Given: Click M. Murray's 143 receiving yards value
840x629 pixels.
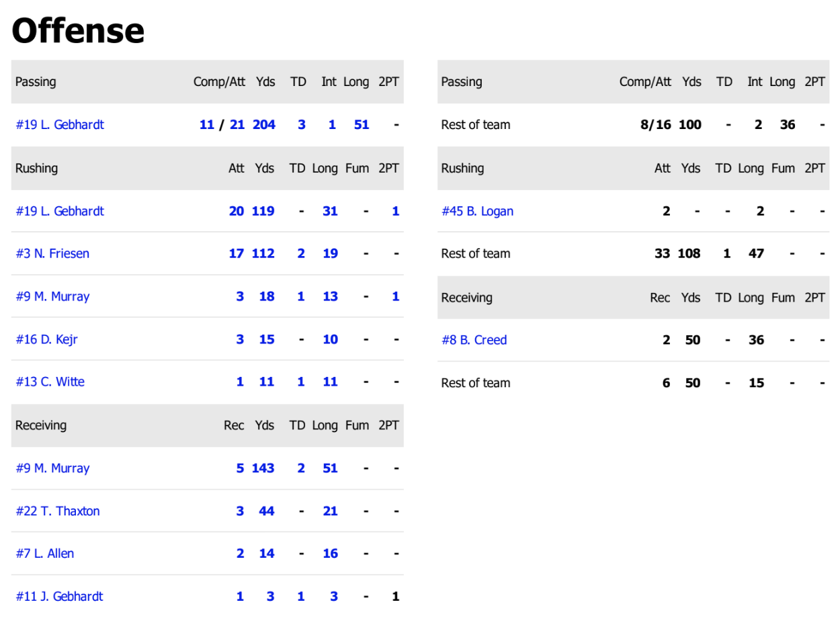Looking at the screenshot, I should 263,468.
